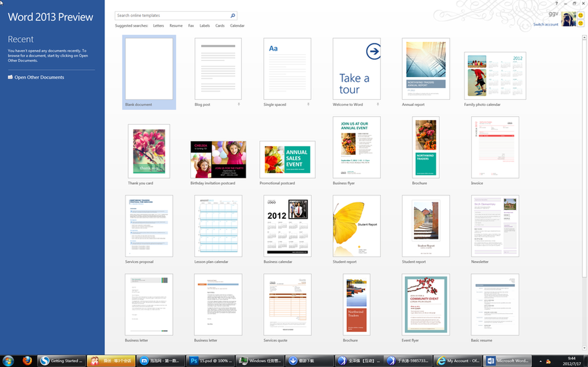The width and height of the screenshot is (588, 367).
Task: Click the ggv profile picture
Action: [569, 19]
